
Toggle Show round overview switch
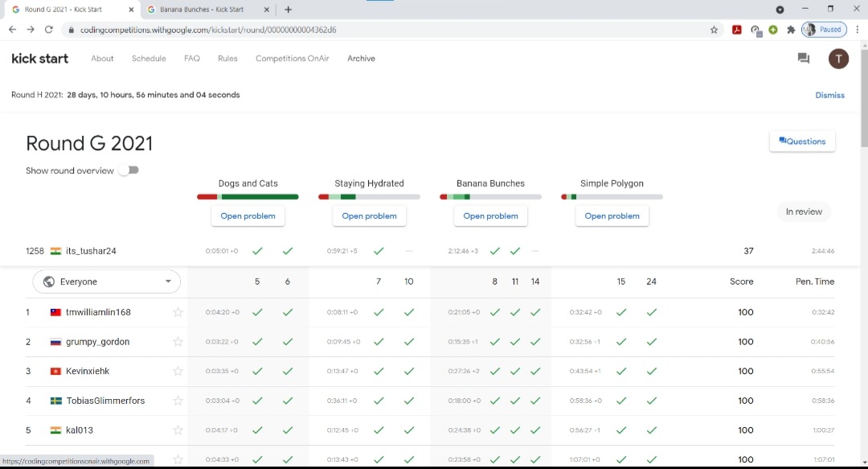click(x=127, y=170)
